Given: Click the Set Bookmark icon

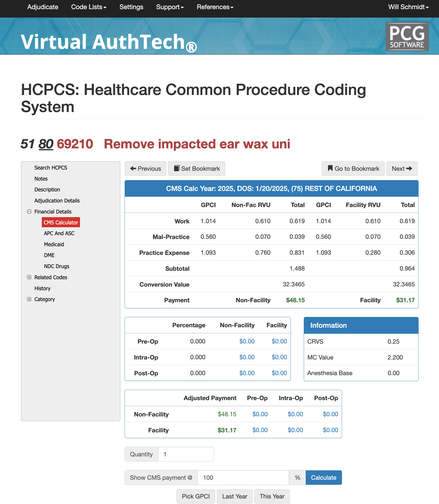Looking at the screenshot, I should tap(177, 169).
